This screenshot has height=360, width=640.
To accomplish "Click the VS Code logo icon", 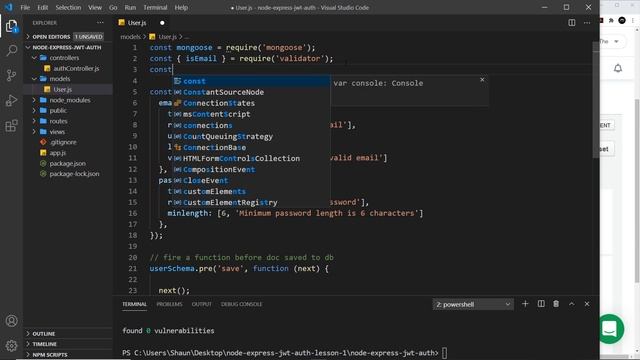I will click(x=9, y=7).
